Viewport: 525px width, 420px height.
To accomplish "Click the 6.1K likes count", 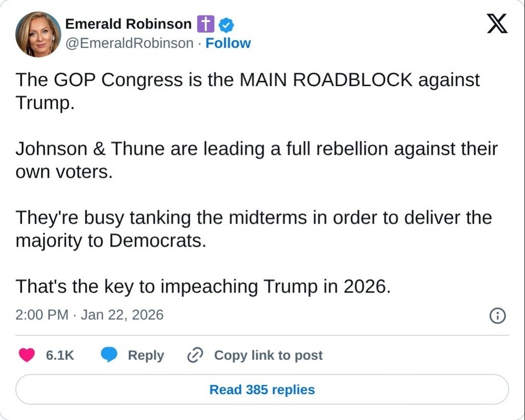I will [x=60, y=355].
